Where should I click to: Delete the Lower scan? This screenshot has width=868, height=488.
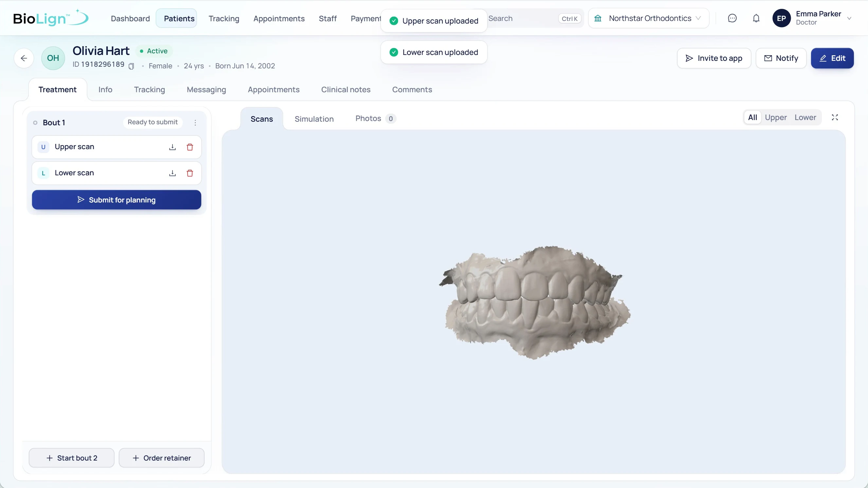coord(190,173)
